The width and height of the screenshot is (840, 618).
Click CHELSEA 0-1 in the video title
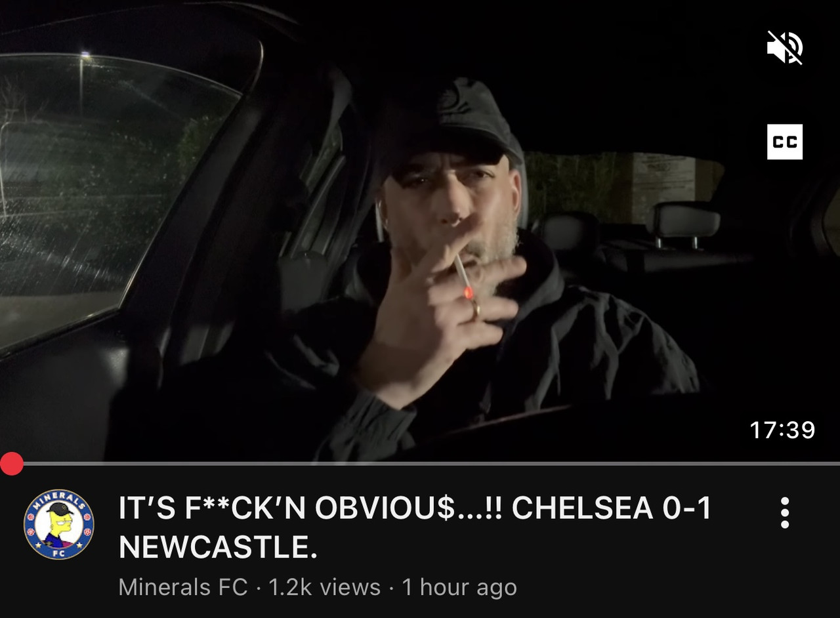coord(611,508)
